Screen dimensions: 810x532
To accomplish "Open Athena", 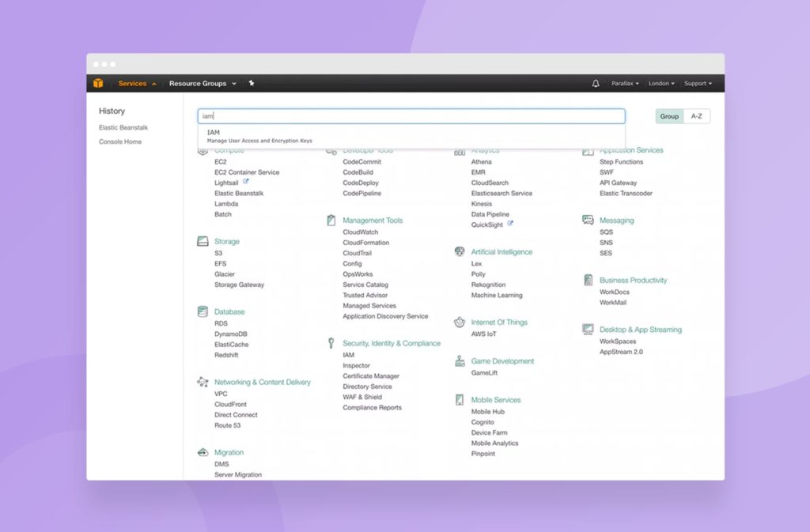I will point(482,161).
